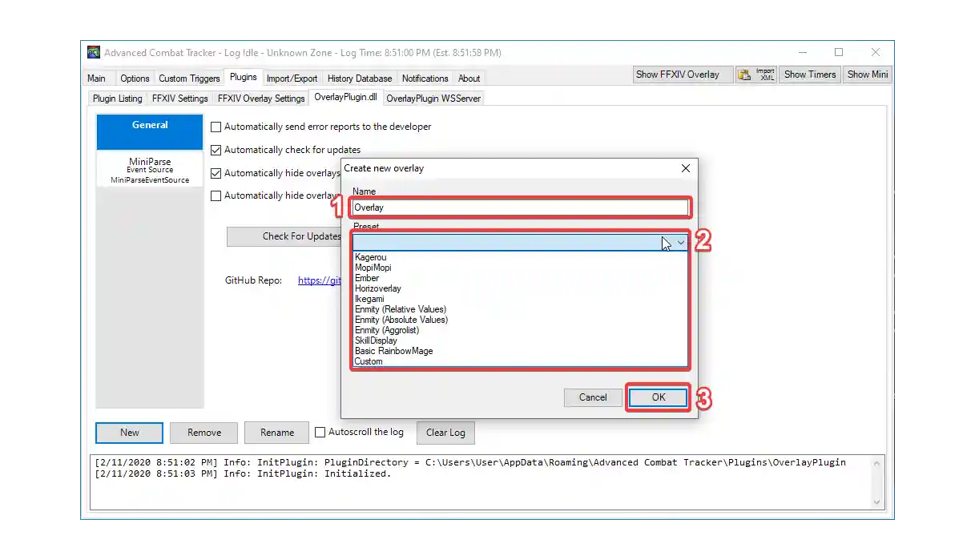Open the Notifications tab
The height and width of the screenshot is (560, 975).
(x=425, y=78)
